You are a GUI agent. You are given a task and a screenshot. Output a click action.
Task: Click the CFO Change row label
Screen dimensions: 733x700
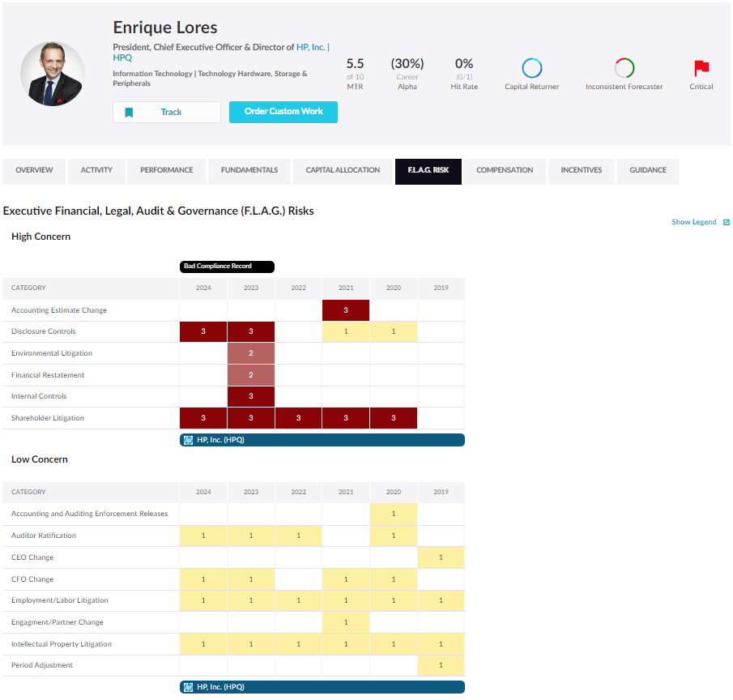[32, 579]
